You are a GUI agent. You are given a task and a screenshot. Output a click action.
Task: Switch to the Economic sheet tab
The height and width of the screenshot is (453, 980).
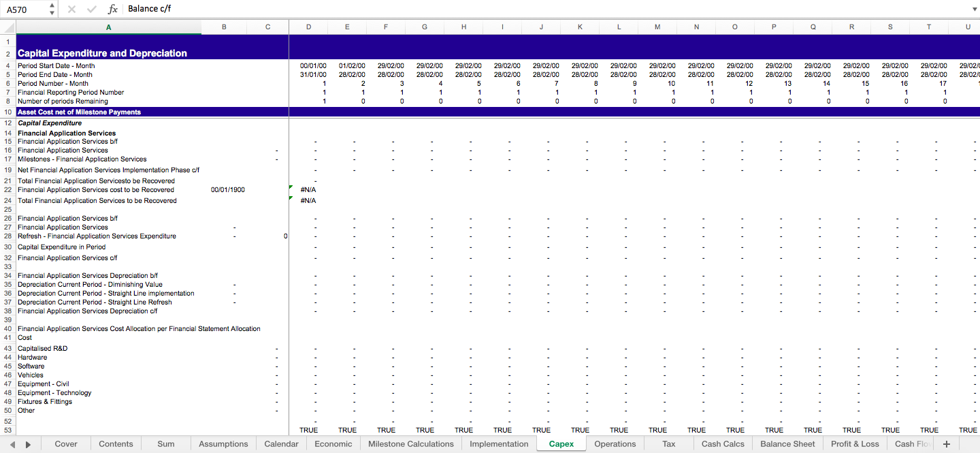[333, 444]
